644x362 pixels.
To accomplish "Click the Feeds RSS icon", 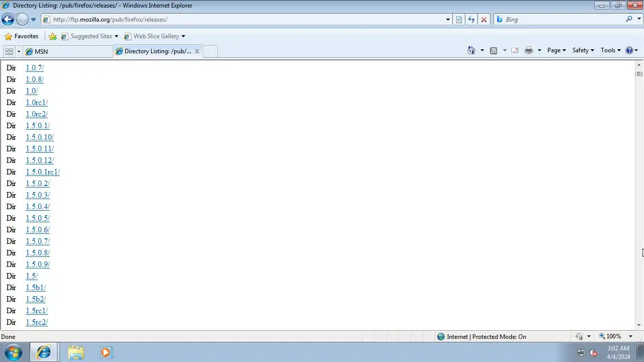I will pyautogui.click(x=494, y=50).
